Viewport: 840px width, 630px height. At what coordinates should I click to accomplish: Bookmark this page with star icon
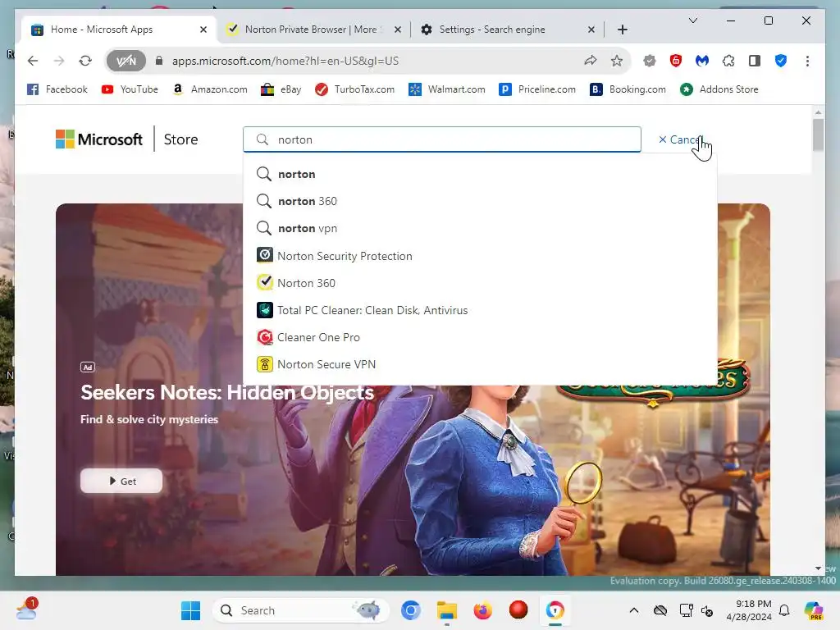(617, 61)
